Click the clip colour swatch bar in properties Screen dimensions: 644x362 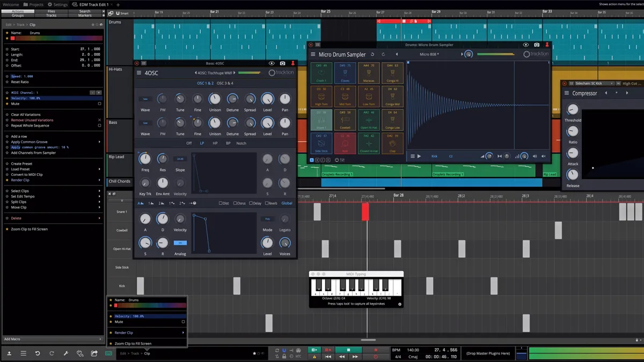pos(56,38)
